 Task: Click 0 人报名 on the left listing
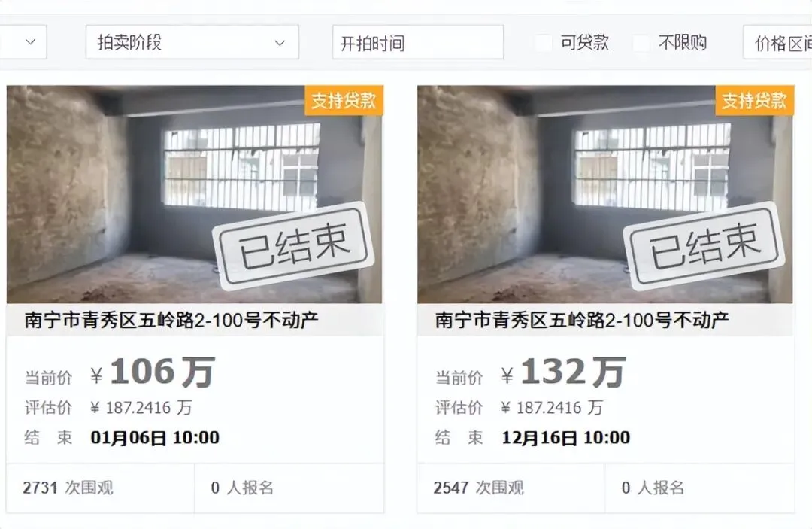pos(242,488)
